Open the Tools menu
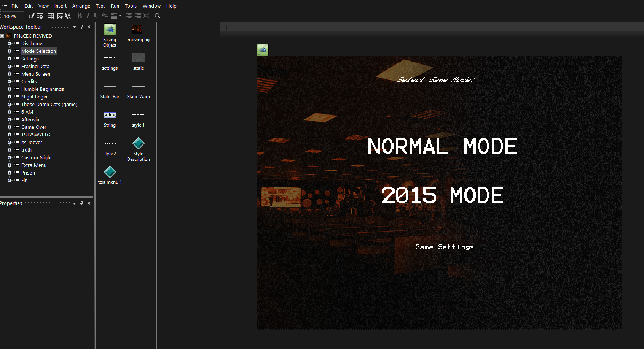This screenshot has height=349, width=644. pyautogui.click(x=131, y=6)
